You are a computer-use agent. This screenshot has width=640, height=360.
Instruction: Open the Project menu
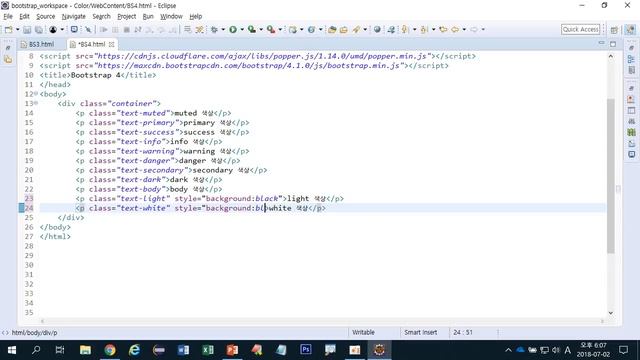[127, 16]
